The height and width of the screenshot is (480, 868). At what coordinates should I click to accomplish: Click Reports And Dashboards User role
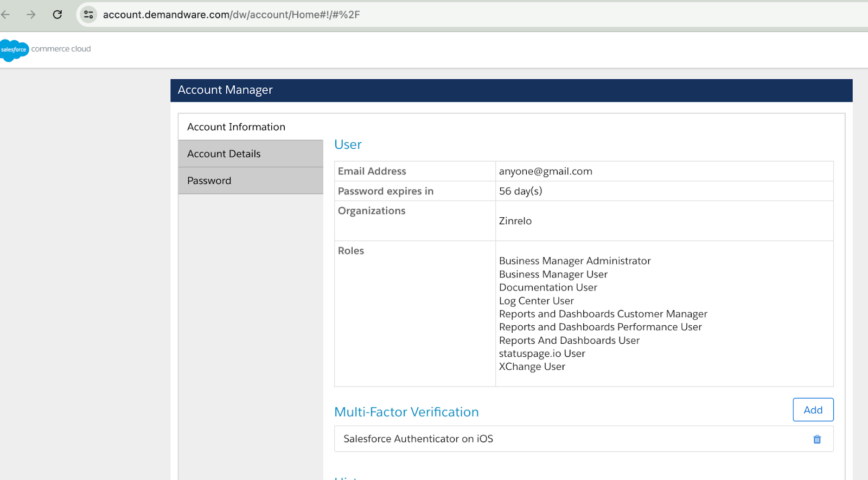570,340
